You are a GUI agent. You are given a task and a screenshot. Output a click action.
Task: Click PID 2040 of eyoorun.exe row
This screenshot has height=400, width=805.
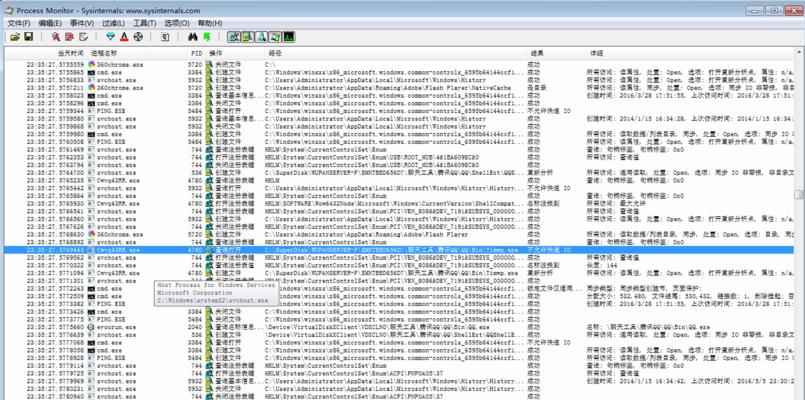coord(195,327)
